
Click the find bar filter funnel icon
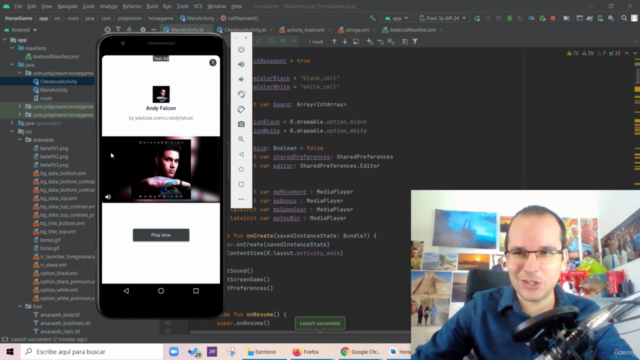(x=415, y=42)
